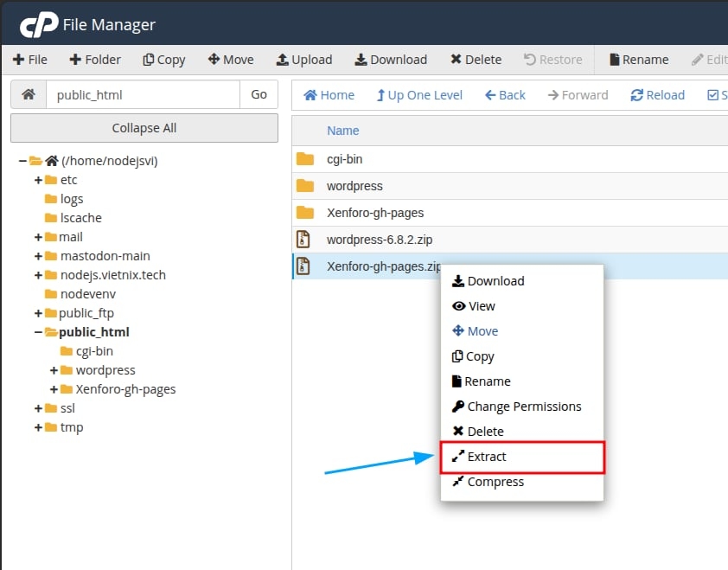Viewport: 728px width, 570px height.
Task: Click the Move toolbar button
Action: tap(231, 60)
